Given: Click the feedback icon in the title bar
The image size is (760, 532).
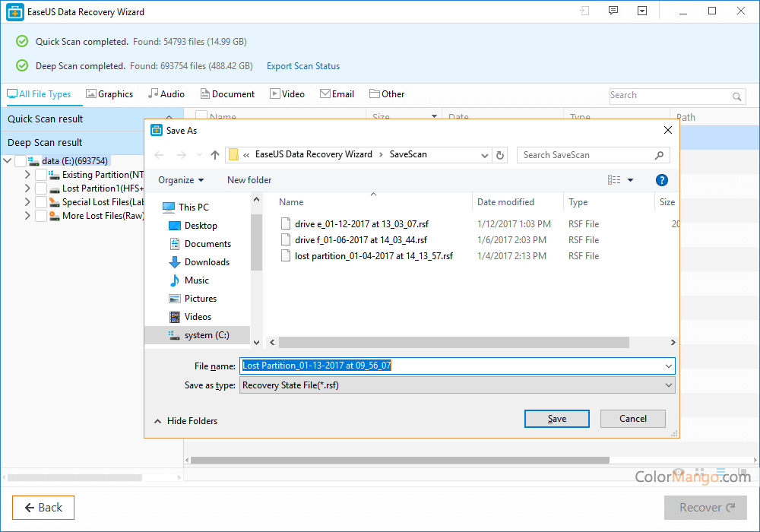Looking at the screenshot, I should [x=613, y=11].
